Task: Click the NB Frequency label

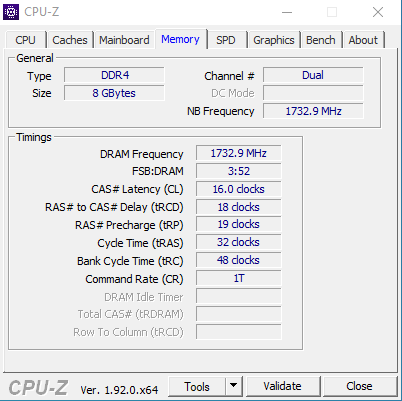Action: (x=221, y=111)
